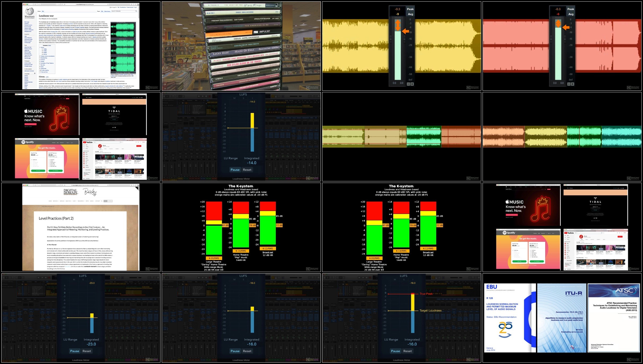Click EBU R 128 document cover

(x=510, y=318)
